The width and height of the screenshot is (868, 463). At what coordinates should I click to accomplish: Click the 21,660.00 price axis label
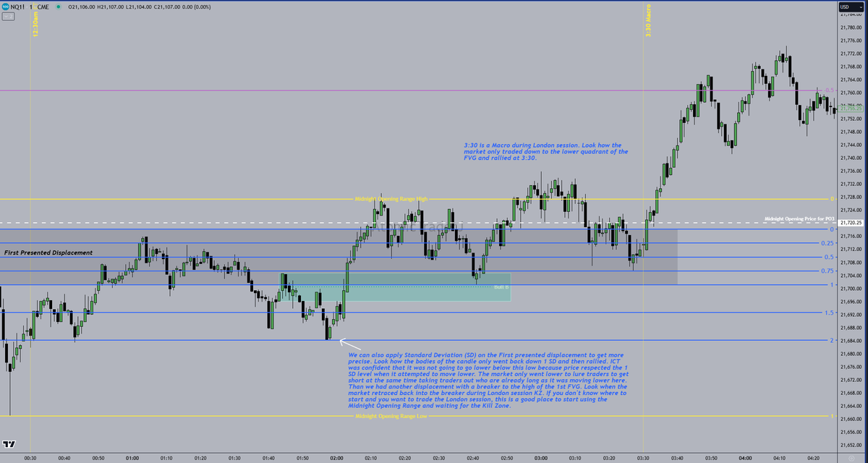(x=851, y=419)
